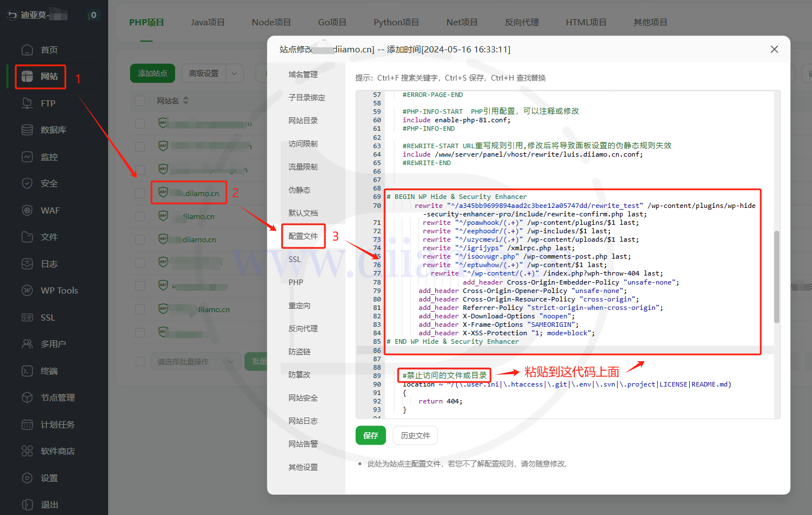
Task: Click the message count badge showing 0
Action: tap(93, 15)
